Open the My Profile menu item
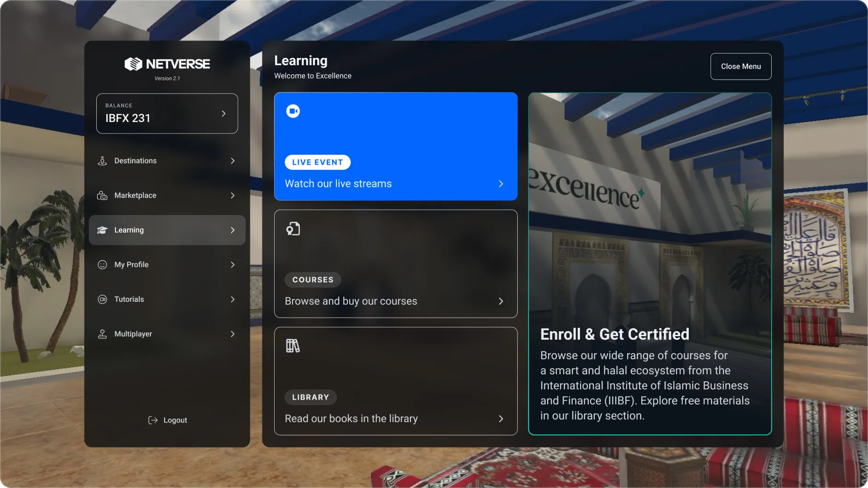This screenshot has height=488, width=868. click(x=167, y=265)
